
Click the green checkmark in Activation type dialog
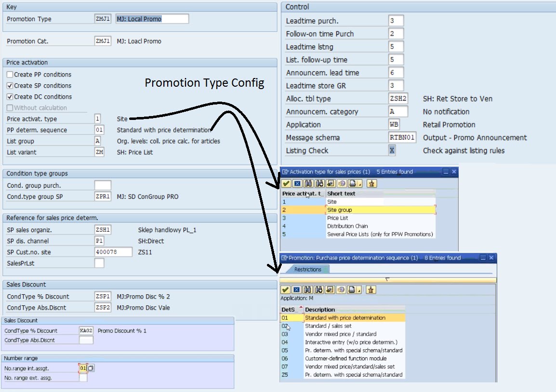pyautogui.click(x=286, y=183)
